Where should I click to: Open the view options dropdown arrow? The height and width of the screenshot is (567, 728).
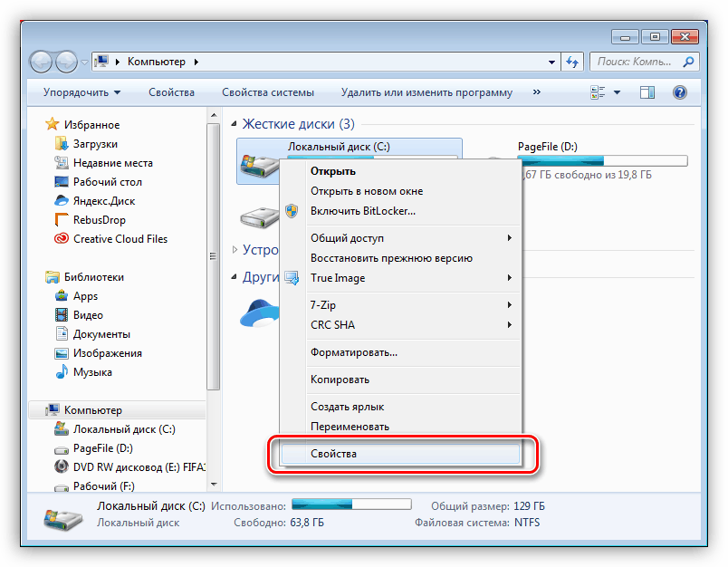[617, 92]
